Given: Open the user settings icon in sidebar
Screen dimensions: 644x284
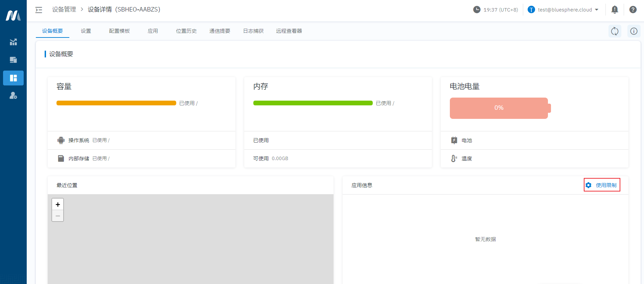Looking at the screenshot, I should pos(13,96).
